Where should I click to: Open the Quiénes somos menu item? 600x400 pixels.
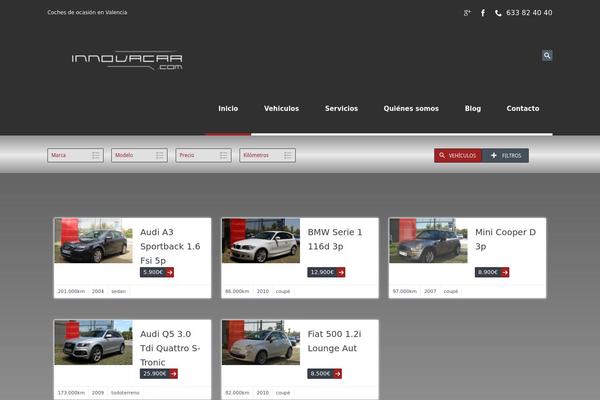(411, 109)
